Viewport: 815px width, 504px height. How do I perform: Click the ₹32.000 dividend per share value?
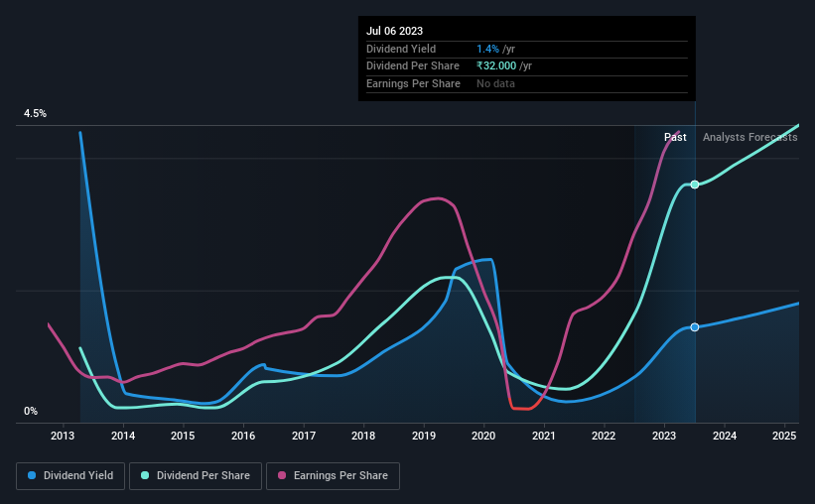(496, 66)
